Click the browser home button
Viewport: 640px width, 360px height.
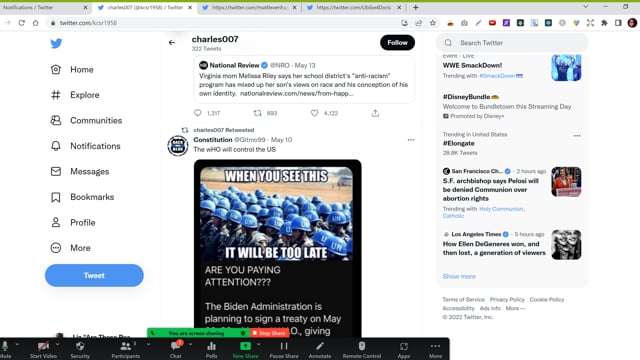[36, 23]
